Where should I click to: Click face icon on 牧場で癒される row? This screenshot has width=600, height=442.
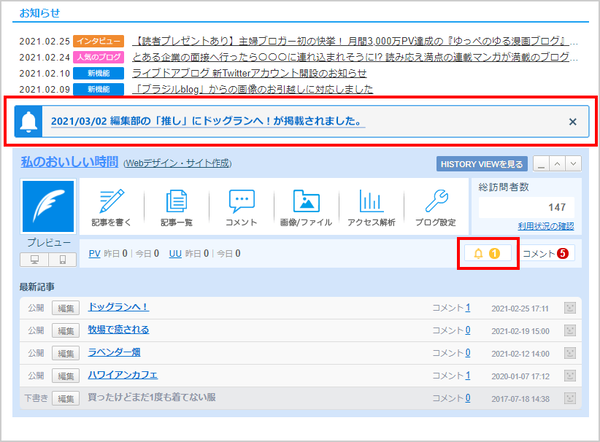point(570,331)
